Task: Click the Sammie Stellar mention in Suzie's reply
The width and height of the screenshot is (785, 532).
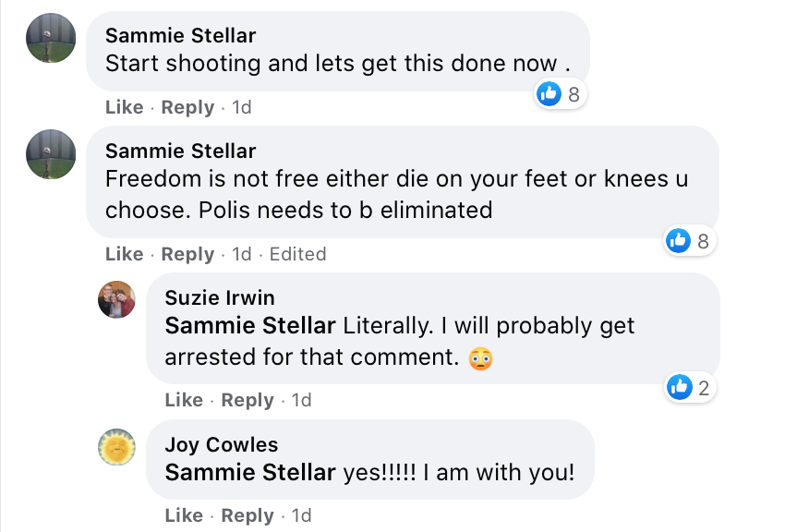Action: [x=250, y=326]
